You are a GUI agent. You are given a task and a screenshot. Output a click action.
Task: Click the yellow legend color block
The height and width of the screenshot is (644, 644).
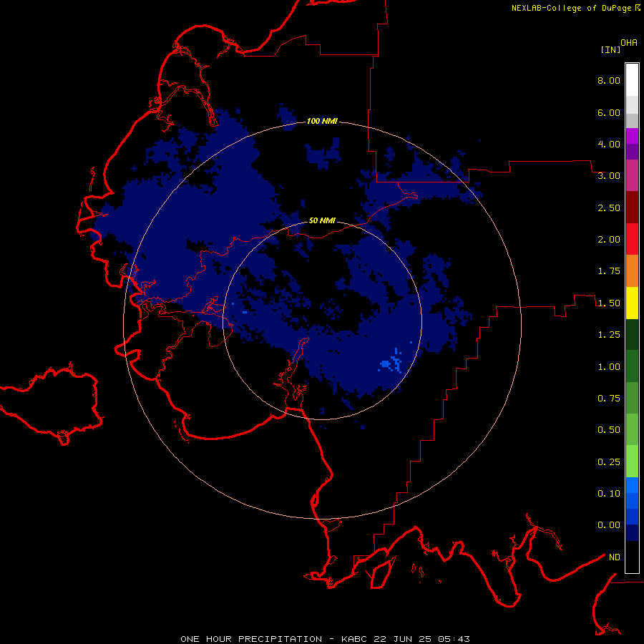(632, 303)
